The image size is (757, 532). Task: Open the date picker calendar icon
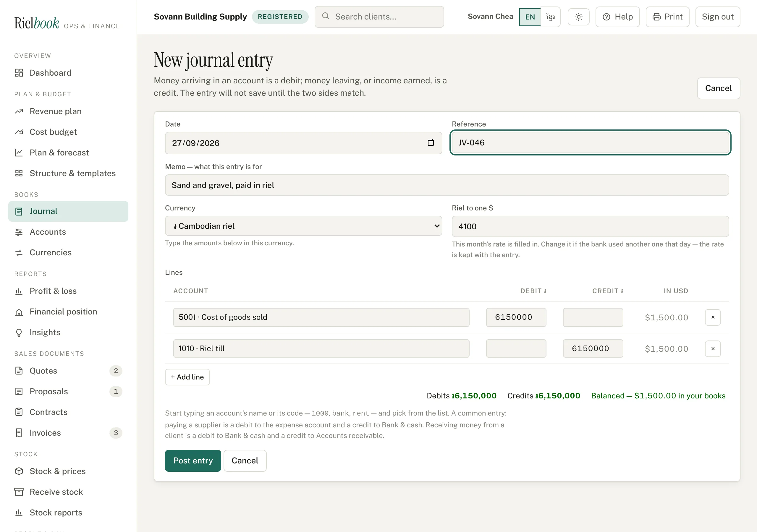tap(431, 143)
